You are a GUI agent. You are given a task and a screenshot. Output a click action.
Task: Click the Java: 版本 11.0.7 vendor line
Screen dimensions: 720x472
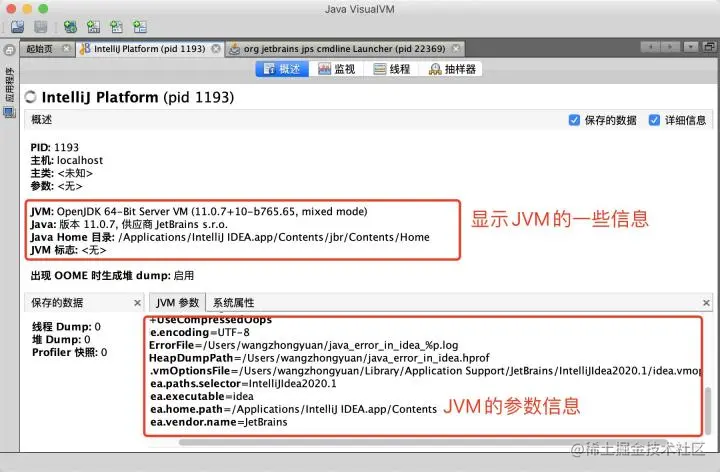[x=129, y=225]
